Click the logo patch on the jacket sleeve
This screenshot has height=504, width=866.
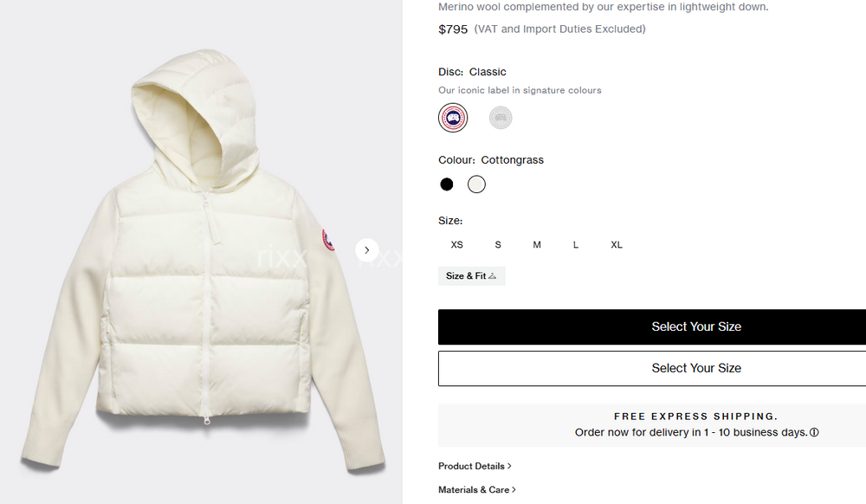coord(328,241)
